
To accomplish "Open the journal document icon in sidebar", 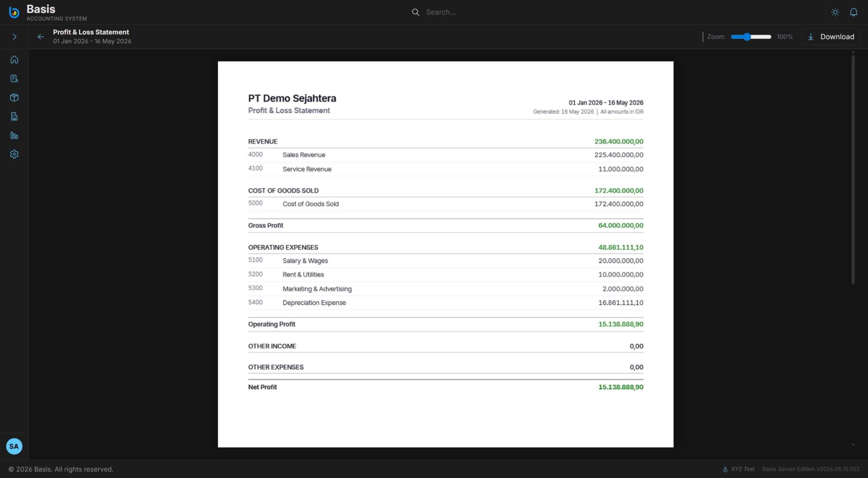I will [14, 78].
